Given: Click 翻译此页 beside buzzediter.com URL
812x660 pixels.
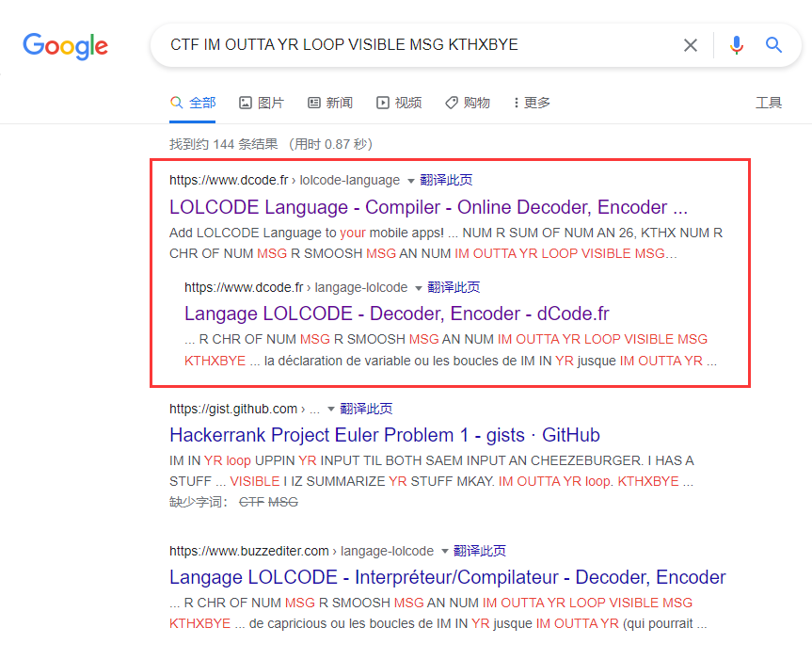Looking at the screenshot, I should [480, 551].
